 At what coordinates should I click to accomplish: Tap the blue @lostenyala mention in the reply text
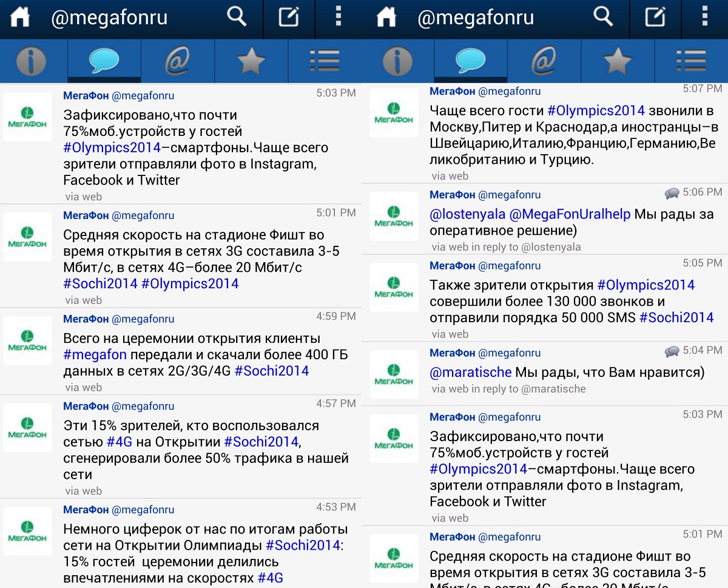pyautogui.click(x=468, y=214)
